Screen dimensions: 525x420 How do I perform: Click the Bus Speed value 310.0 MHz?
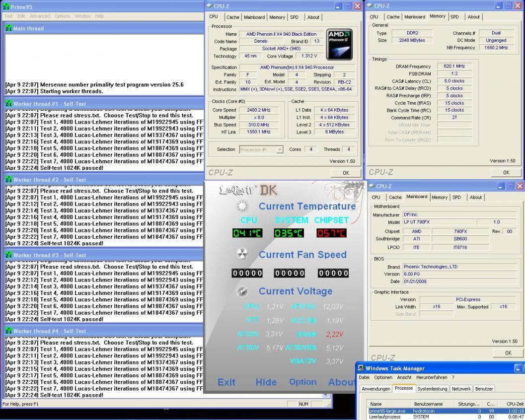[259, 125]
